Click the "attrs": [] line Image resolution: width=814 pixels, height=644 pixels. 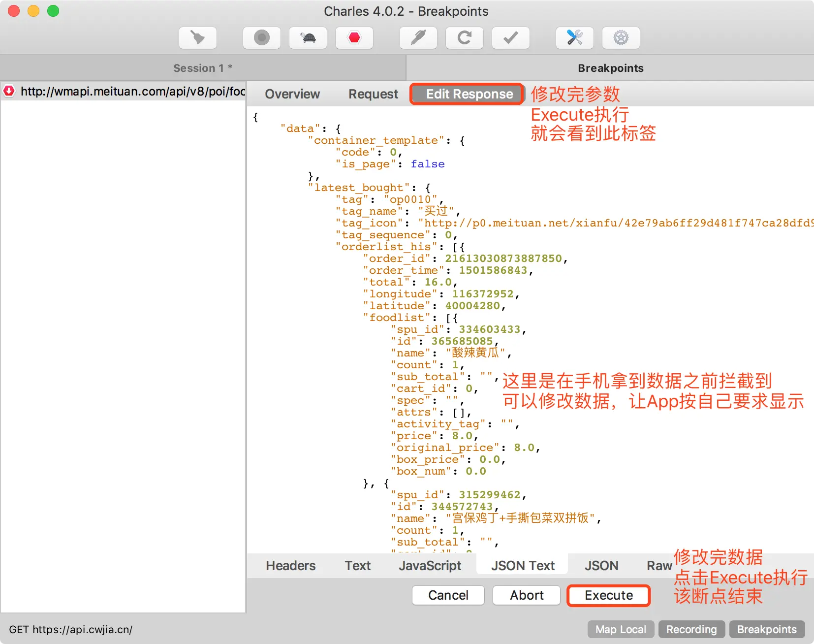(431, 412)
